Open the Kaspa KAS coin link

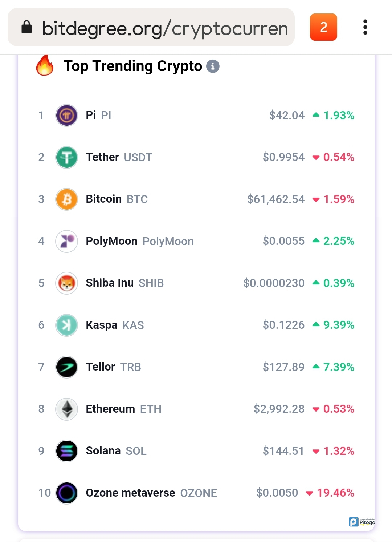pos(115,325)
